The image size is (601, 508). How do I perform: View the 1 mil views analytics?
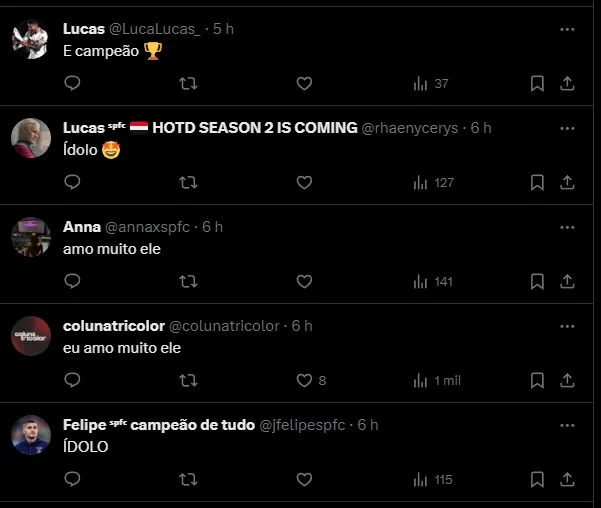coord(437,380)
